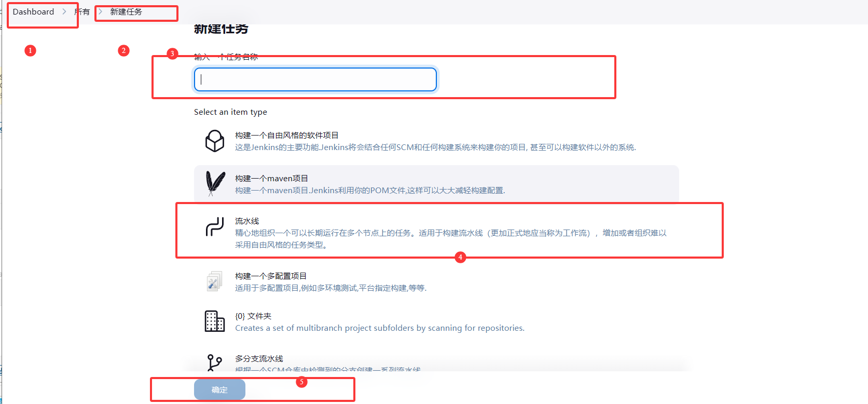Click the pipeline description starting 精心地组织
868x404 pixels.
coord(451,239)
